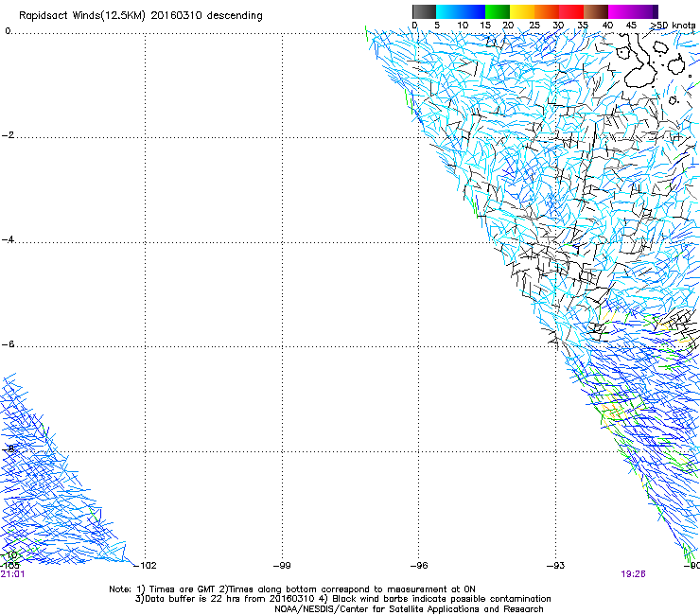
Task: Click the legend label '25'
Action: (534, 26)
